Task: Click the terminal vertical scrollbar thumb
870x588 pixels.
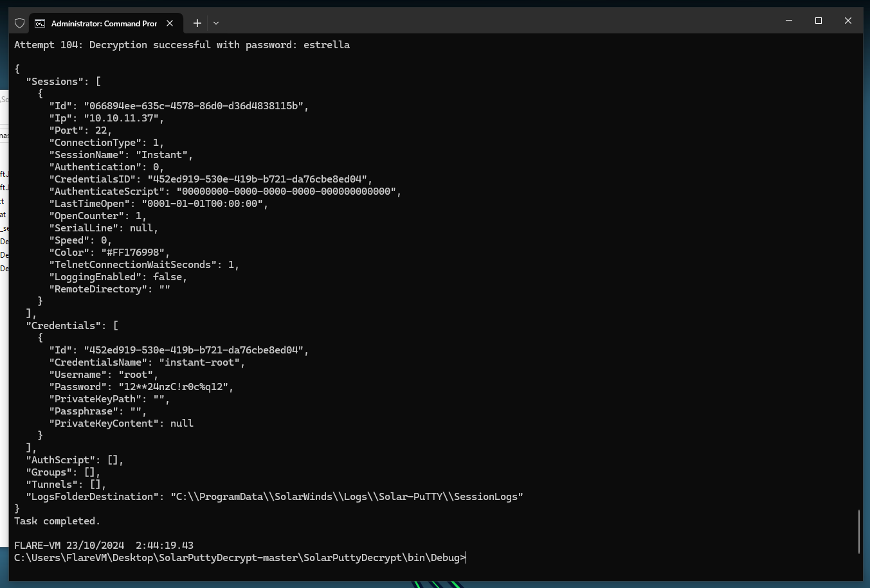Action: tap(859, 531)
